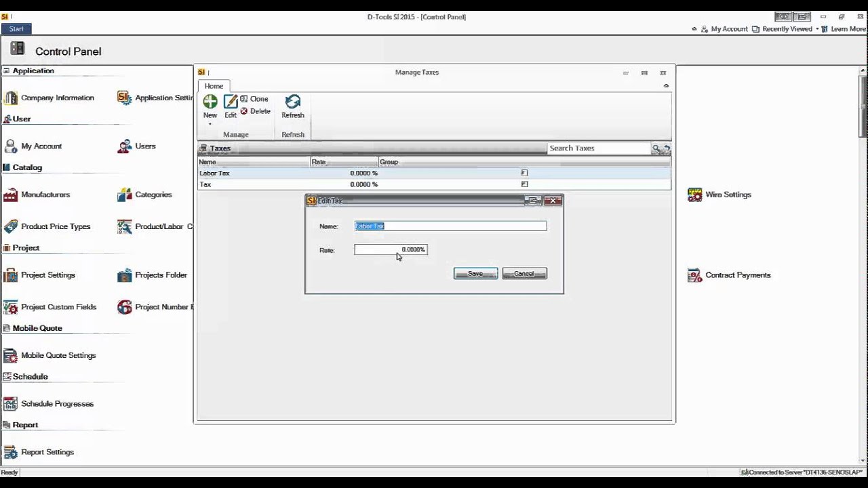Collapse the Manage Taxes ribbon
868x488 pixels.
[666, 86]
